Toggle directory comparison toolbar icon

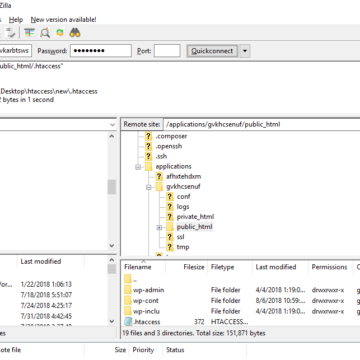tap(29, 33)
